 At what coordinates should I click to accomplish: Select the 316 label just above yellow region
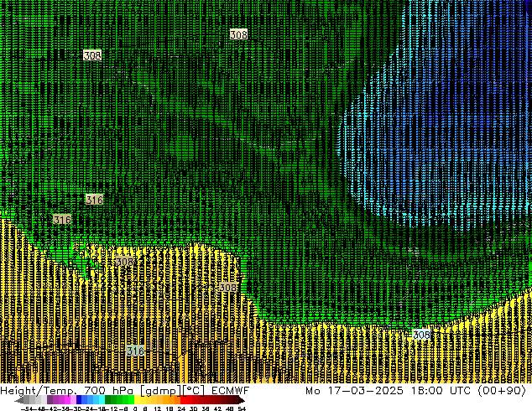pos(62,220)
